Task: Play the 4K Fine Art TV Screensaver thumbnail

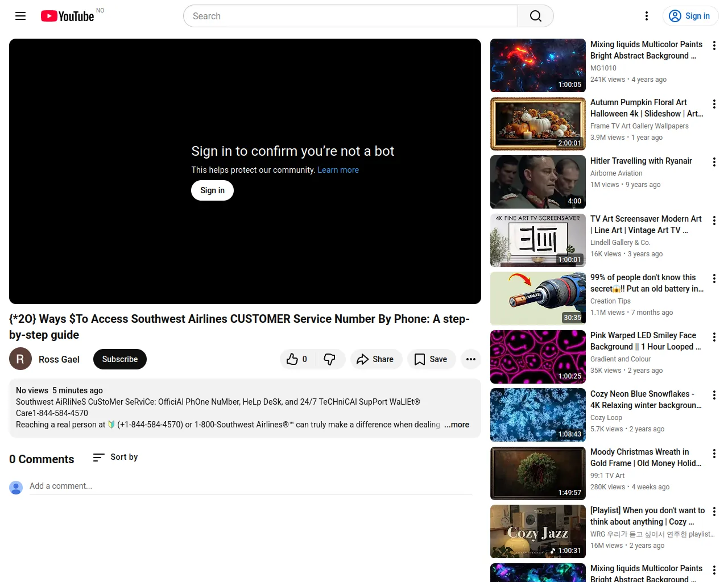Action: [538, 240]
